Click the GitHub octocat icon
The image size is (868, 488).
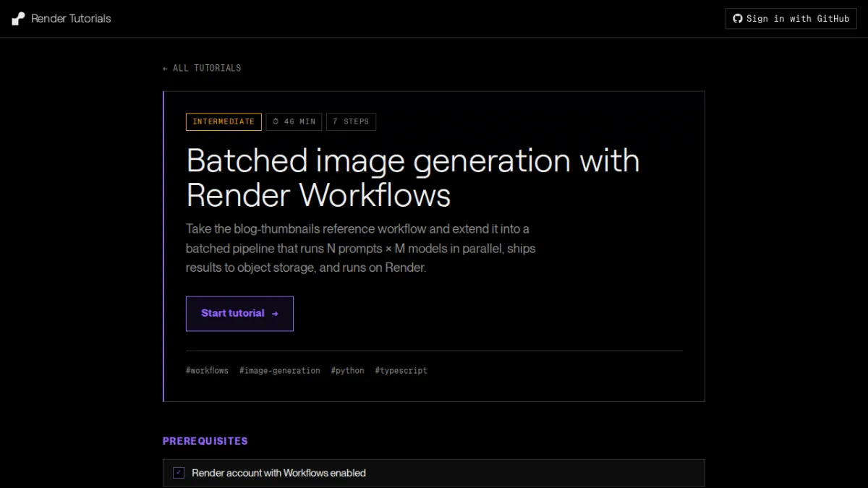(738, 19)
